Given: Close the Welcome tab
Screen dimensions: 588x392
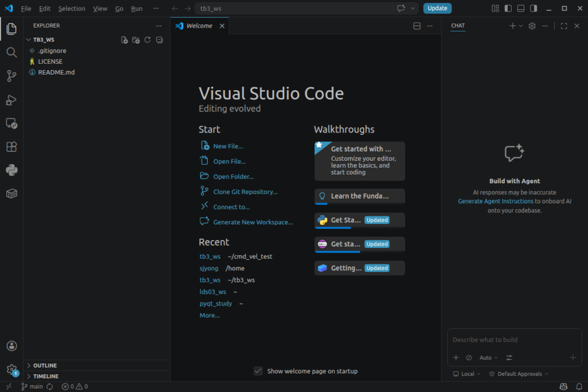Looking at the screenshot, I should pos(222,26).
